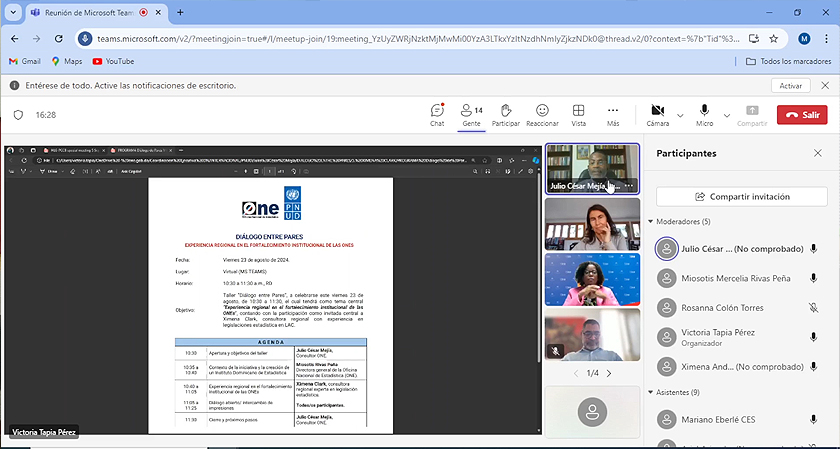
Task: Expand microphone options dropdown arrow
Action: [727, 115]
